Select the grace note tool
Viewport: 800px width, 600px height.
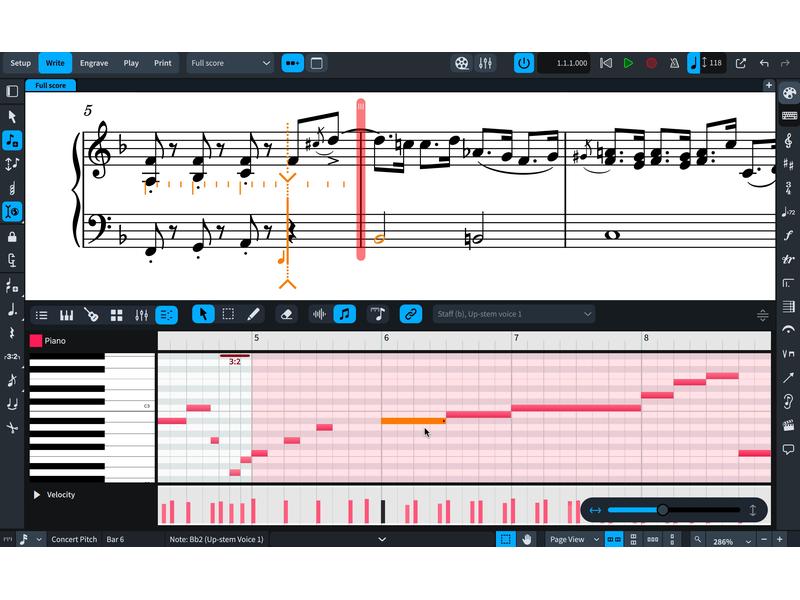point(12,381)
